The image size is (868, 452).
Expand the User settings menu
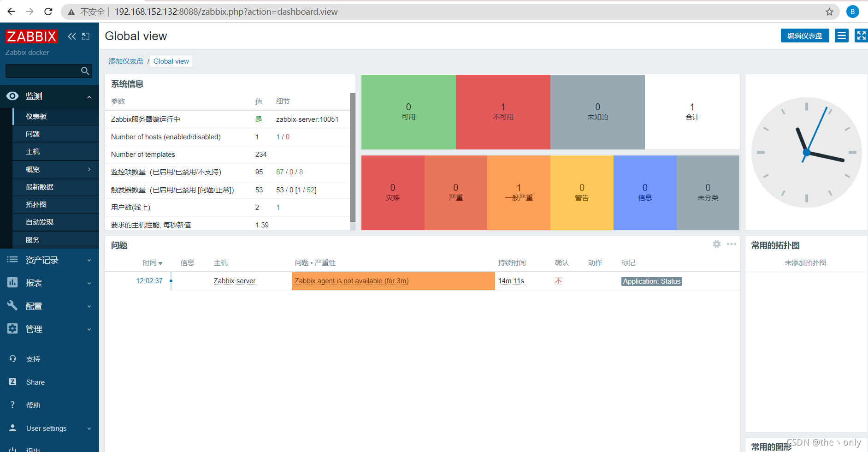click(x=89, y=428)
